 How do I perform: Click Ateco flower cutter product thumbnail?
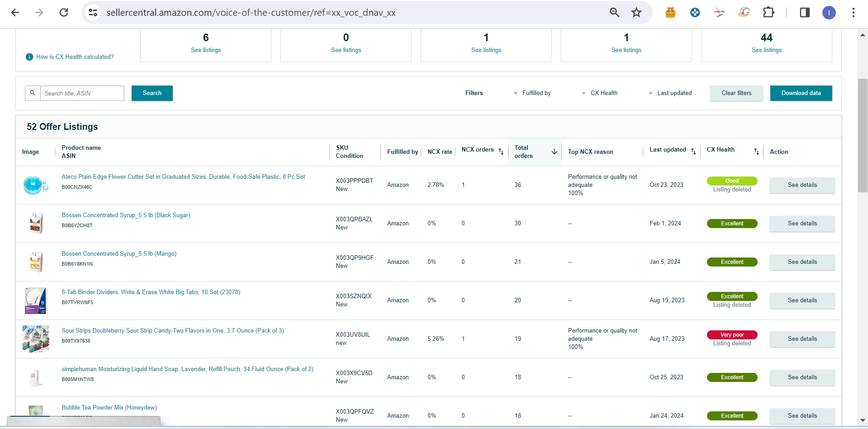pos(36,185)
